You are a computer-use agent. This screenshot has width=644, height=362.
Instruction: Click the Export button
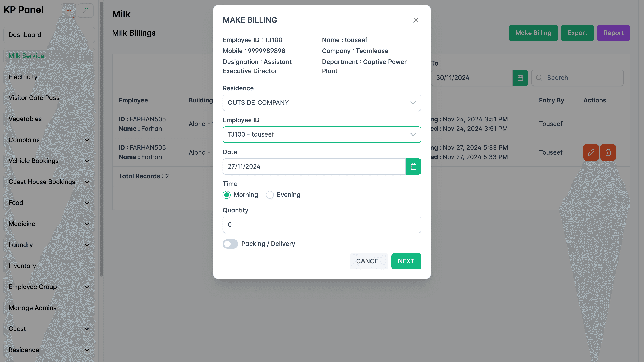tap(577, 33)
